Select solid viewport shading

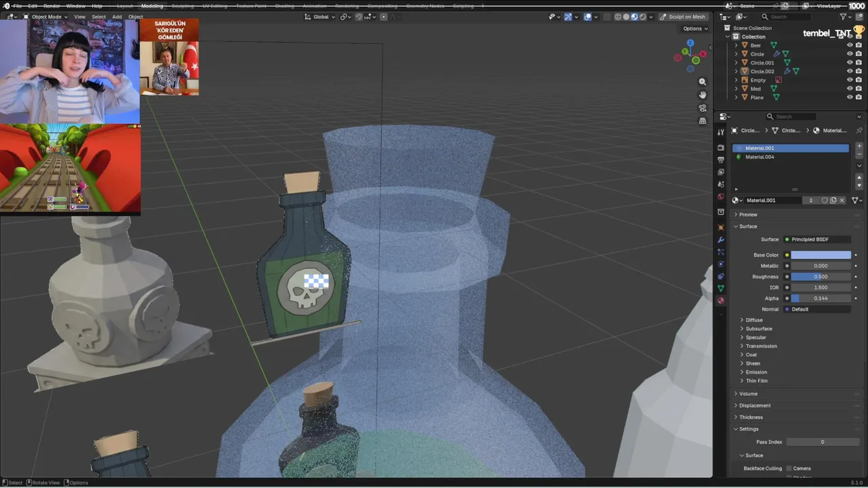click(626, 17)
